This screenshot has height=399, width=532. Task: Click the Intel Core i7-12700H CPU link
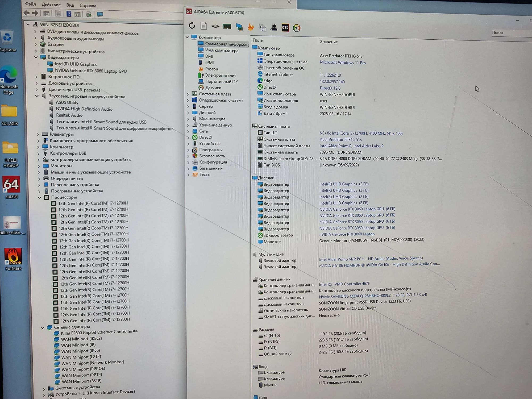click(x=361, y=133)
